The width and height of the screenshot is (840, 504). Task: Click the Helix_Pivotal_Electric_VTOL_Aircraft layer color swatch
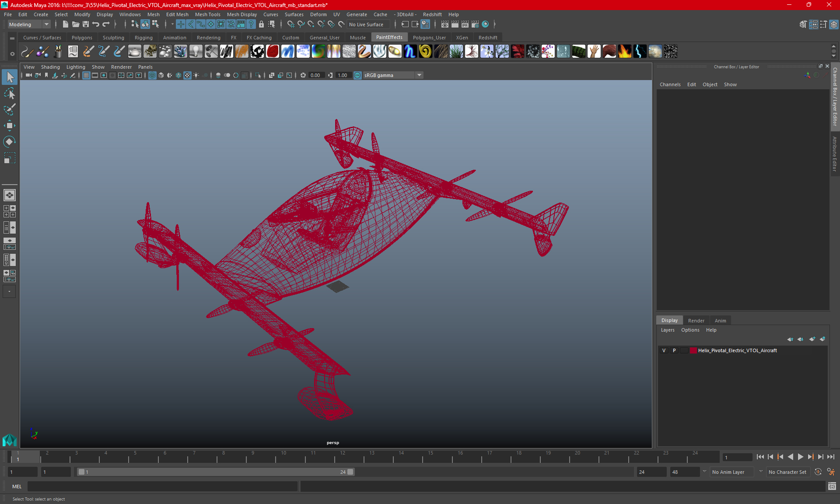click(x=693, y=350)
